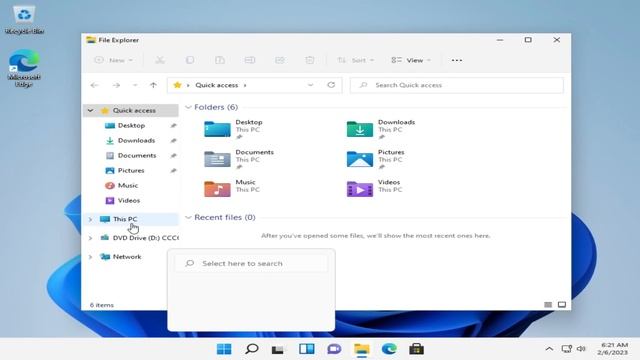Launch Microsoft Edge from taskbar
Viewport: 640px width, 360px height.
pyautogui.click(x=389, y=349)
